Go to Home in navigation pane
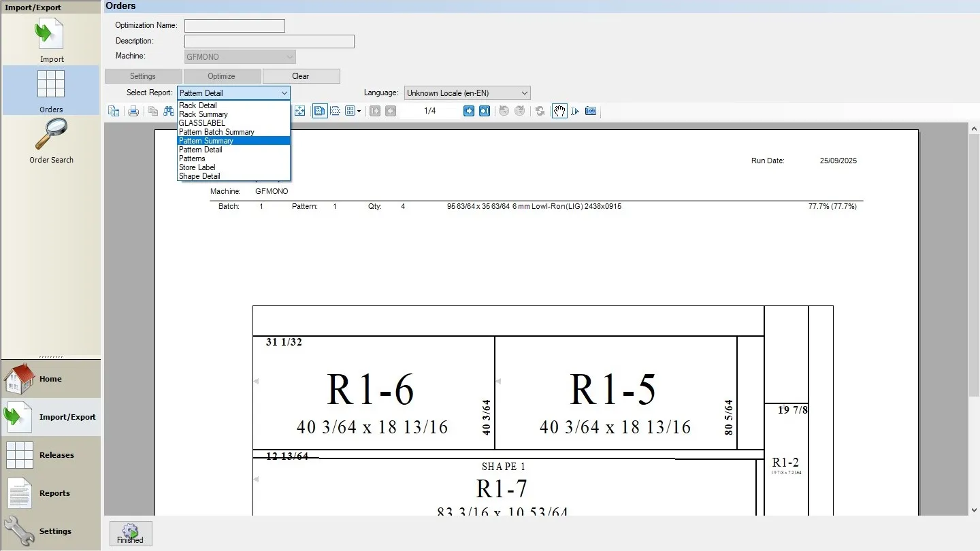 [x=51, y=379]
